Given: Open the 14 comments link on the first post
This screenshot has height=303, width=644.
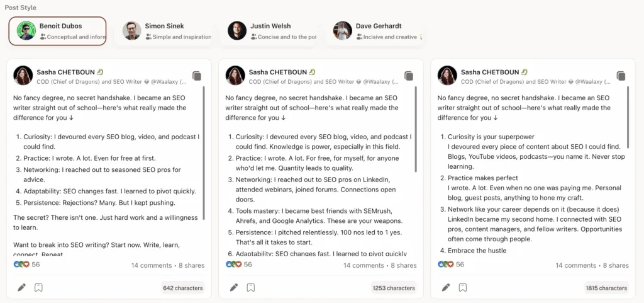Looking at the screenshot, I should click(x=152, y=266).
